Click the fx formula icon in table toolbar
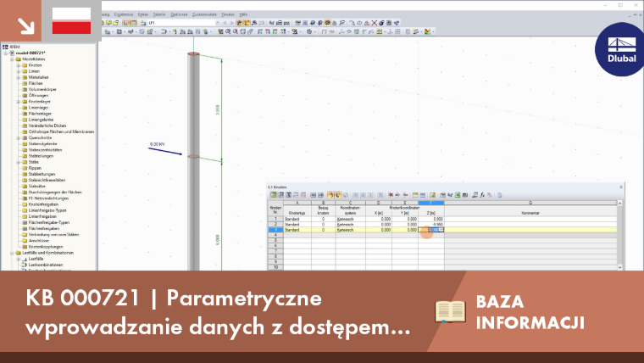Screen dimensions: 644x363 coord(482,195)
